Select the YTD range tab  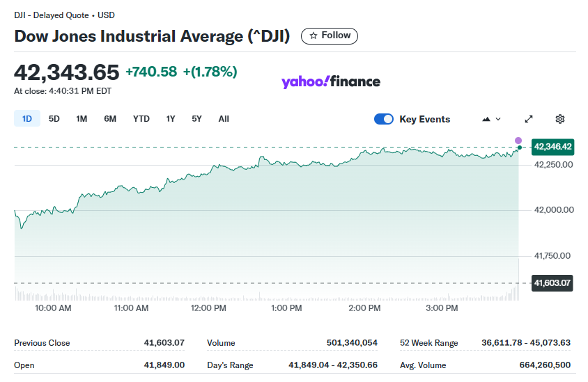point(141,119)
